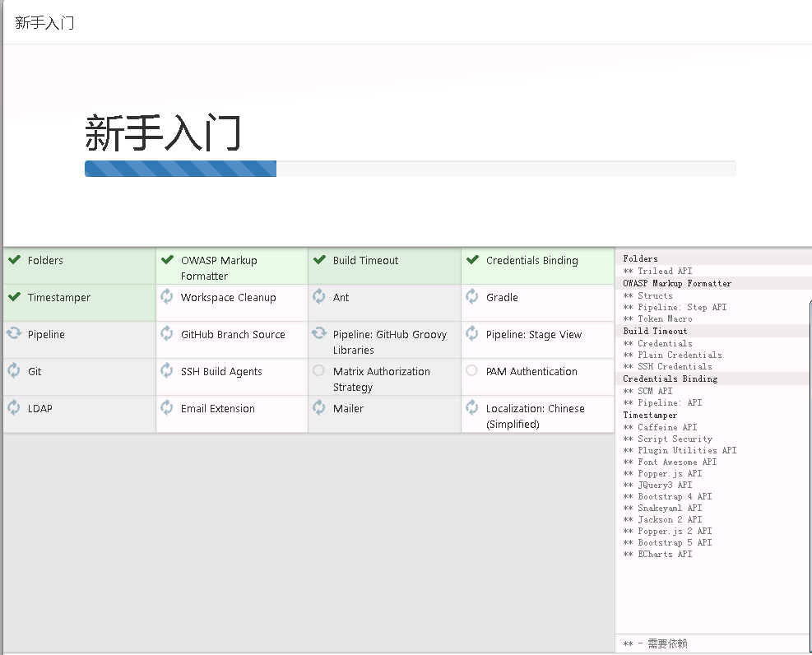The height and width of the screenshot is (655, 812).
Task: Click ** Pipeline: Step API log entry
Action: [x=675, y=307]
